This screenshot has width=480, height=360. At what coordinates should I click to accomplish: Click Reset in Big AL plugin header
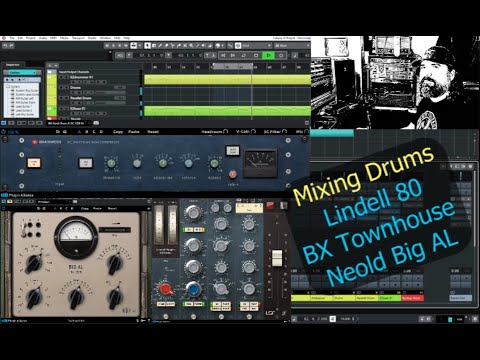[x=112, y=208]
